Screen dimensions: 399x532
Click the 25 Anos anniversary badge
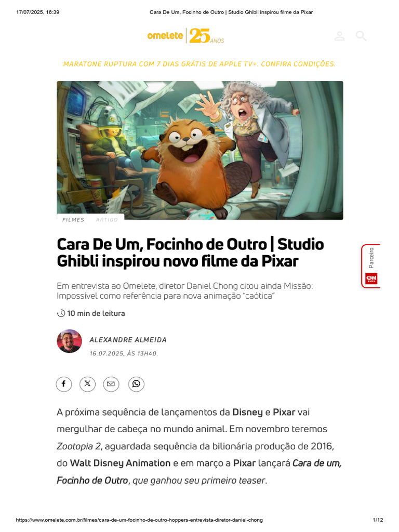click(x=206, y=36)
